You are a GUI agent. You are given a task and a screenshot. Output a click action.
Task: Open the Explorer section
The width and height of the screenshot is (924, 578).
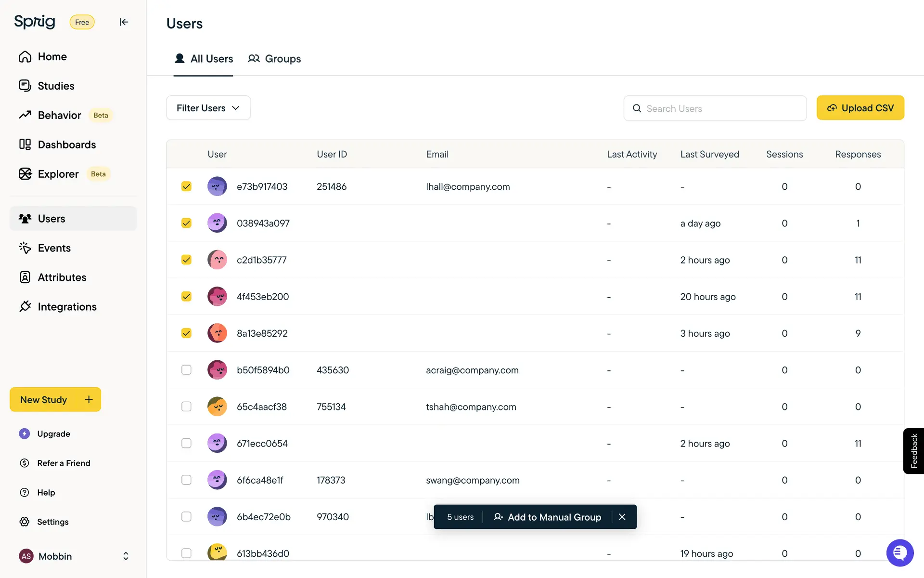[x=58, y=174]
